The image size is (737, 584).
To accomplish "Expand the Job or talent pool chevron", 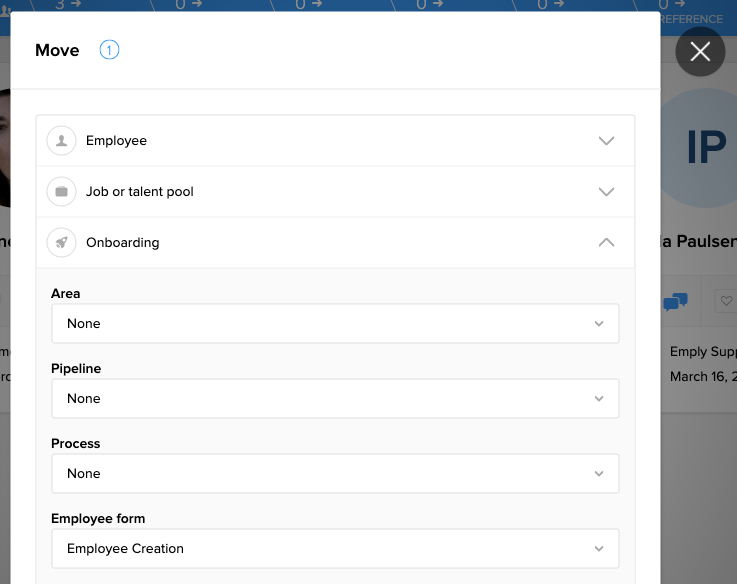I will click(x=606, y=192).
